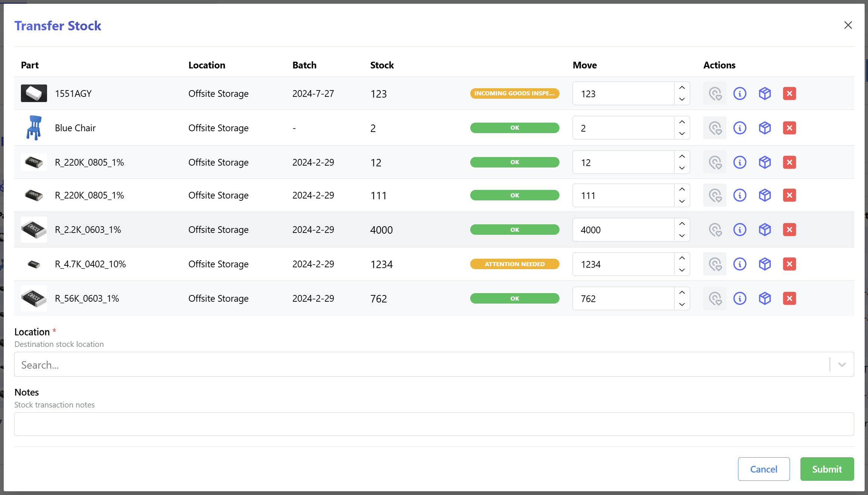The height and width of the screenshot is (495, 868).
Task: Increase move quantity for 1551AGY
Action: [682, 87]
